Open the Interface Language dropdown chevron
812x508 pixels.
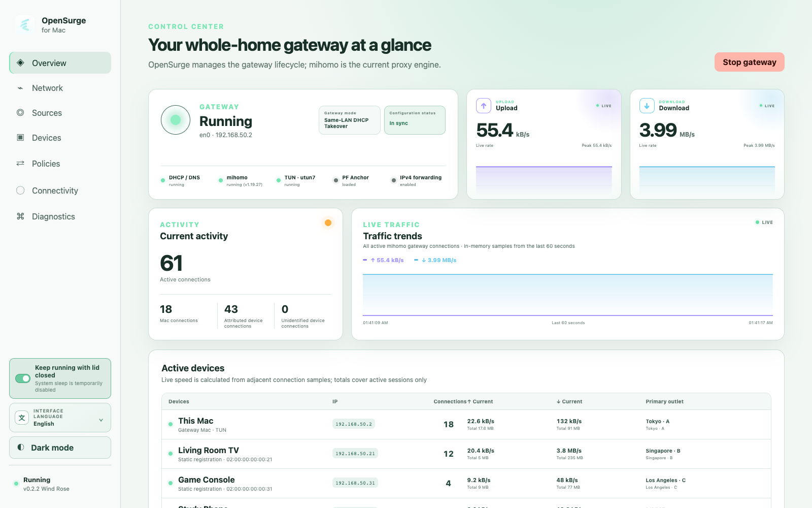point(101,420)
